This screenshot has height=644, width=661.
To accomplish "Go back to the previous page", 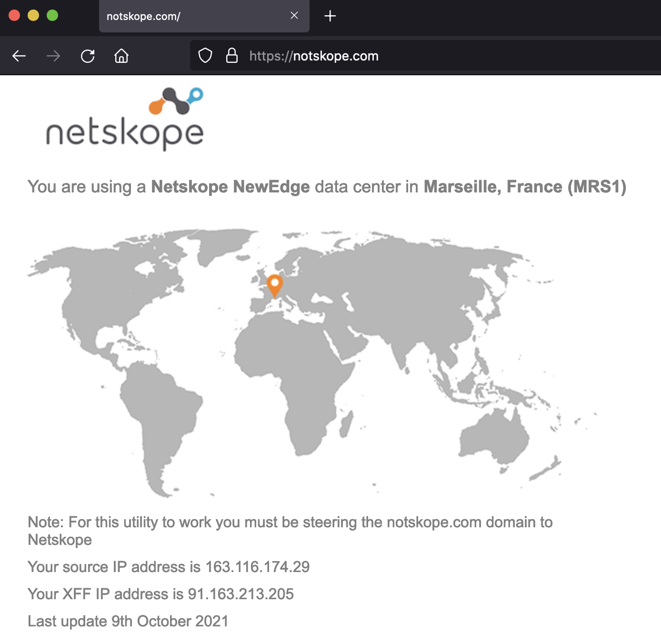I will 19,56.
